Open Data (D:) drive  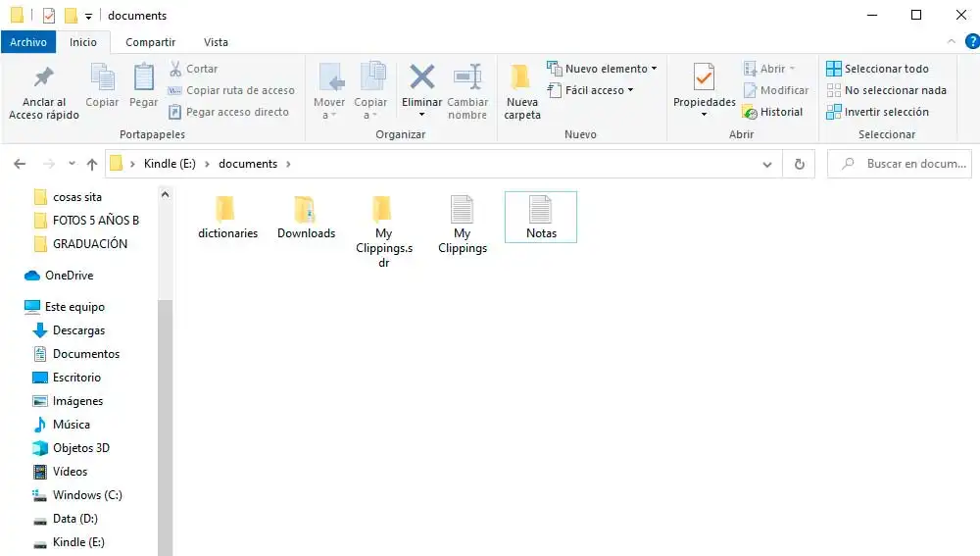tap(65, 519)
